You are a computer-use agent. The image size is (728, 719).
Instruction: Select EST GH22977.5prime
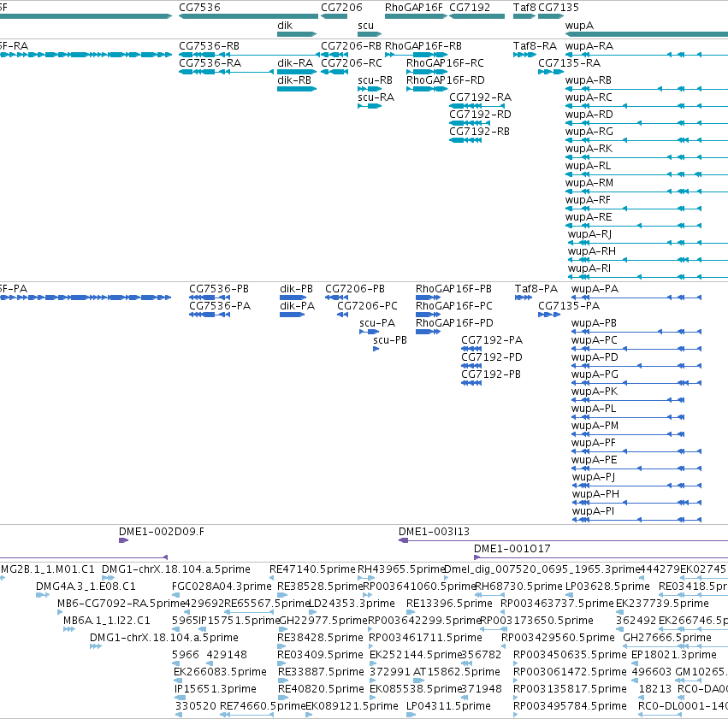281,629
